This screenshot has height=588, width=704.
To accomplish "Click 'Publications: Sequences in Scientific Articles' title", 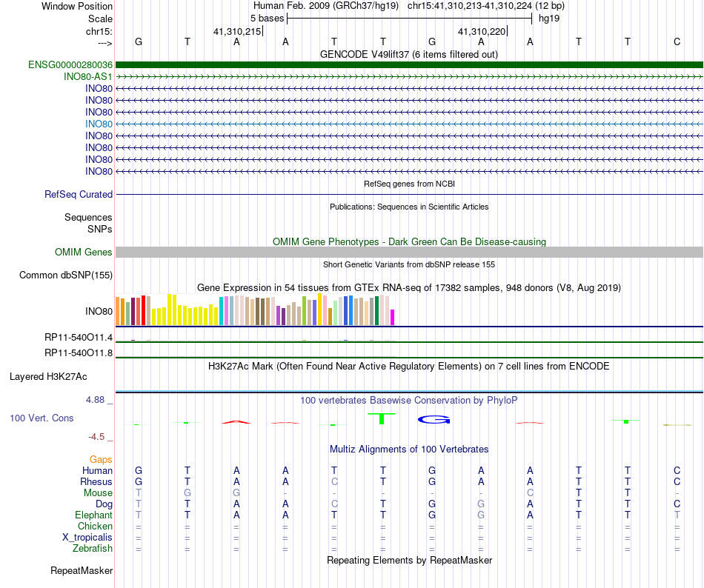I will (x=409, y=207).
